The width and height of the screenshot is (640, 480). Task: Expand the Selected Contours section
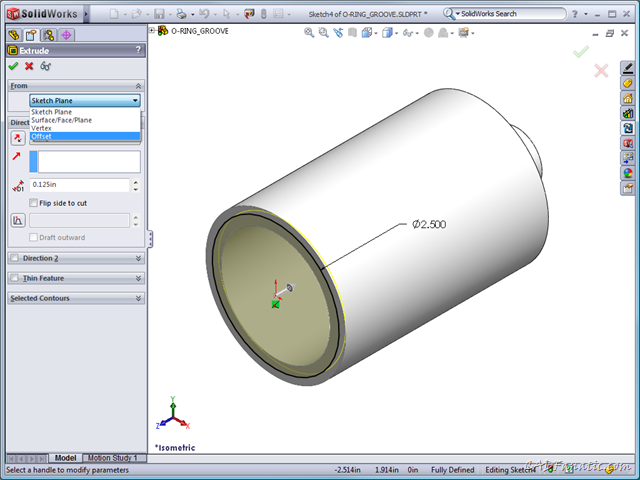tap(138, 298)
